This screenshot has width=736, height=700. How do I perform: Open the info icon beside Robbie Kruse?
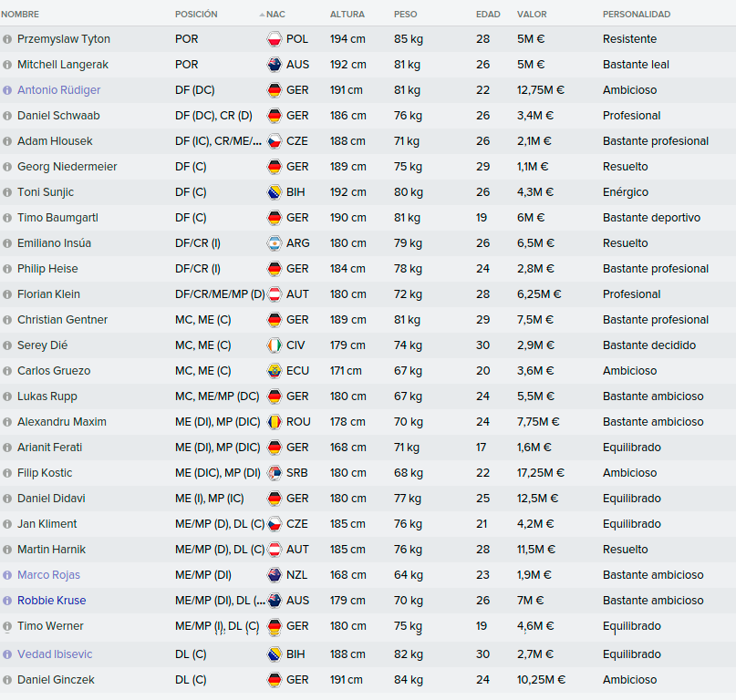pos(7,601)
